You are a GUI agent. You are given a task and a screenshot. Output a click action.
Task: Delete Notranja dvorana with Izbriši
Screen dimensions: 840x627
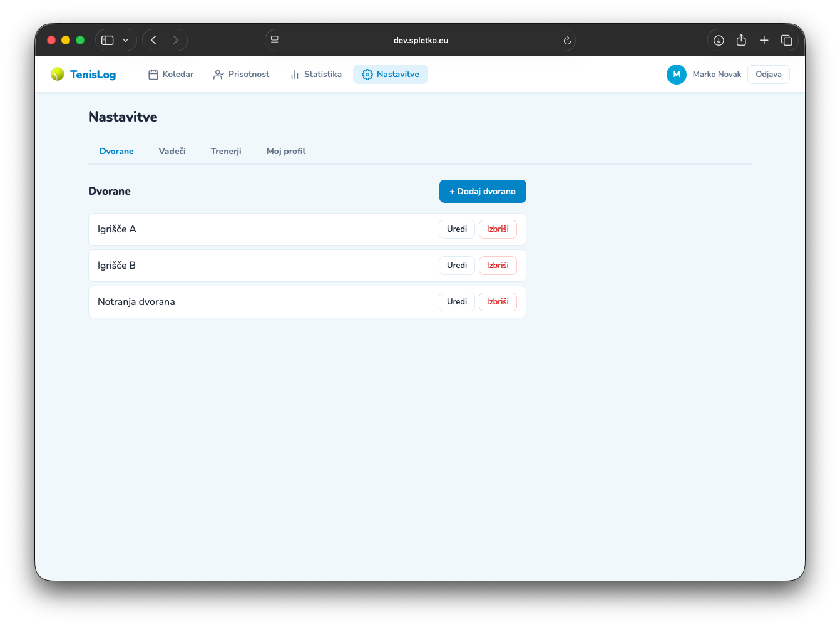click(498, 301)
